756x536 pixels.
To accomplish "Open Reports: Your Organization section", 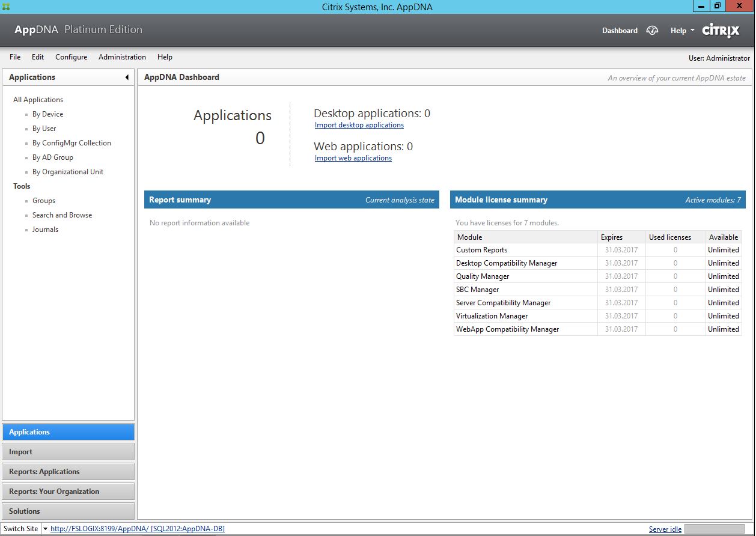I will point(68,492).
